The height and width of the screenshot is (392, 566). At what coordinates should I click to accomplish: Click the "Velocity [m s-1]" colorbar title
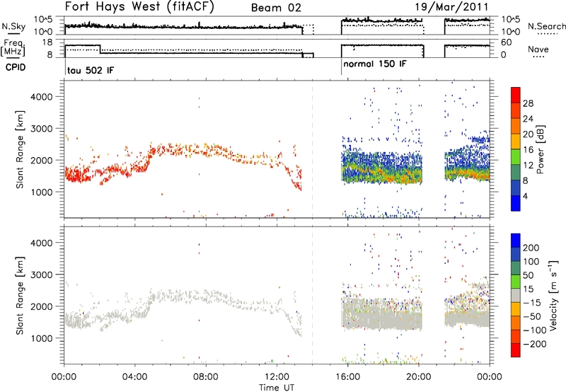(x=553, y=295)
